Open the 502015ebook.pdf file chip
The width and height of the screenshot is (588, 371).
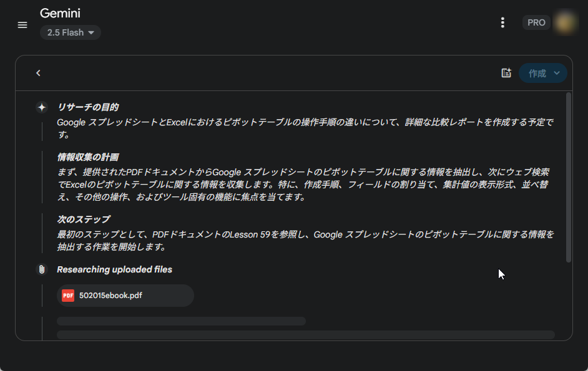click(x=125, y=295)
